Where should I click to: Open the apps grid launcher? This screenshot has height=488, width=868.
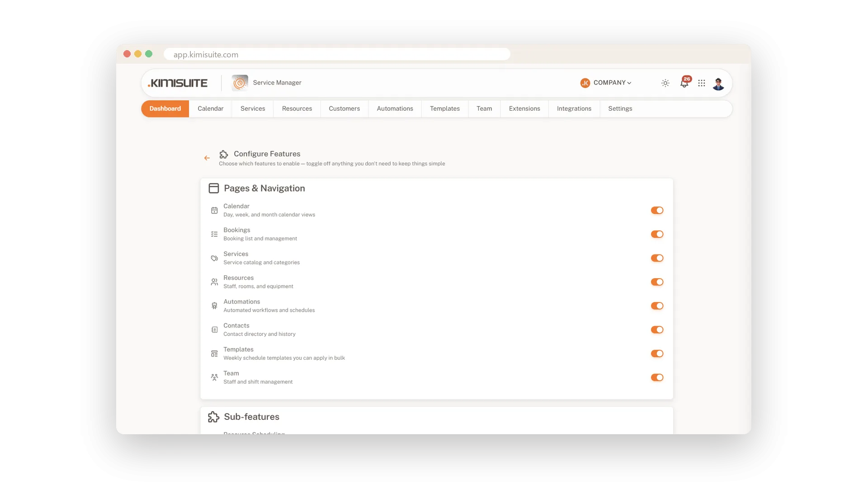(702, 83)
